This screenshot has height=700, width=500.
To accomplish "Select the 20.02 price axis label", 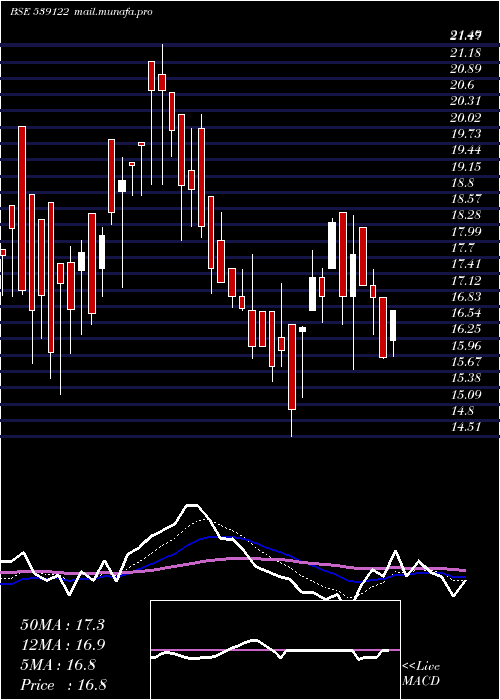I will 465,118.
